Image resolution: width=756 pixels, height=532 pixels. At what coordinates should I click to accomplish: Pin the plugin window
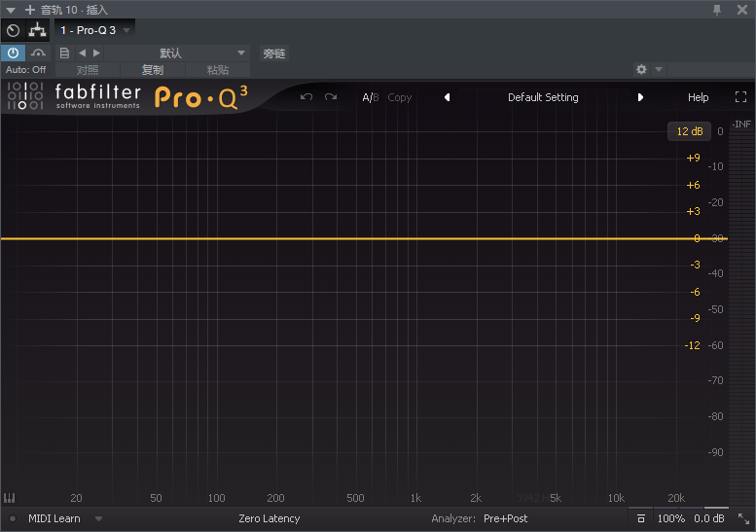point(717,10)
